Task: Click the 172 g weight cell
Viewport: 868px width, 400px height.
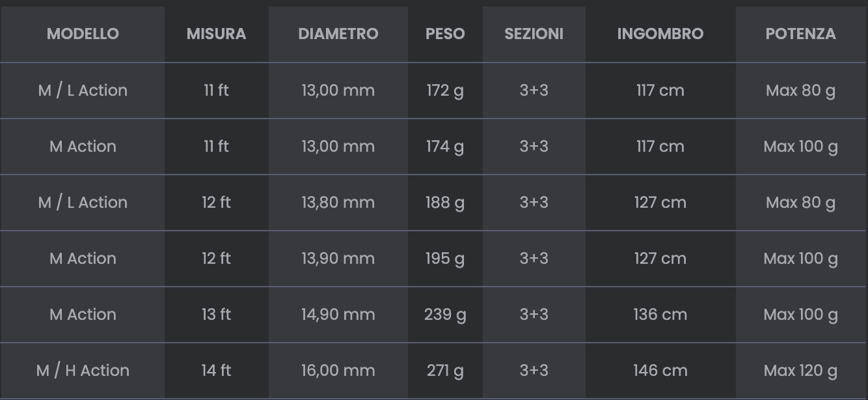Action: pyautogui.click(x=445, y=91)
